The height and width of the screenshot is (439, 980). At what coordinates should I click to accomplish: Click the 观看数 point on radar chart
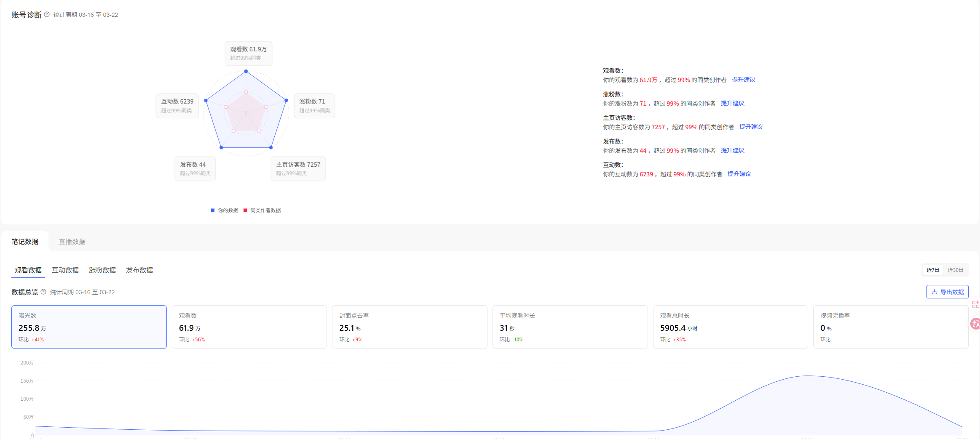(x=246, y=71)
